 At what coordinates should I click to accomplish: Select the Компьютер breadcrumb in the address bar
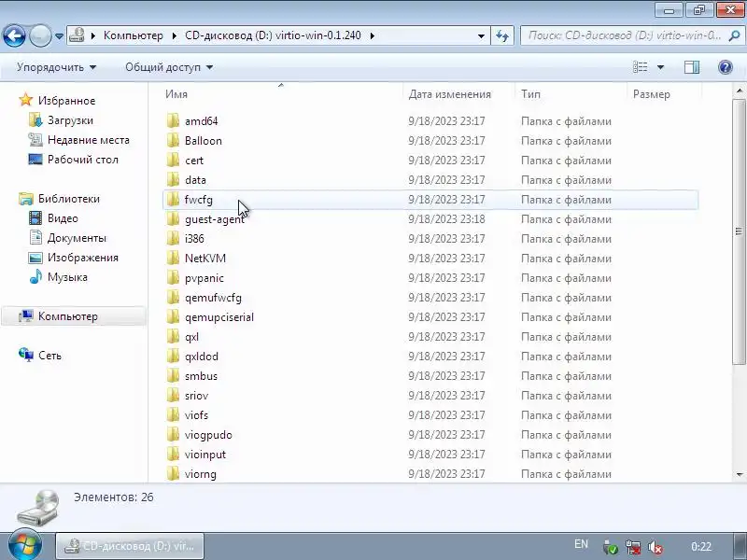[133, 35]
